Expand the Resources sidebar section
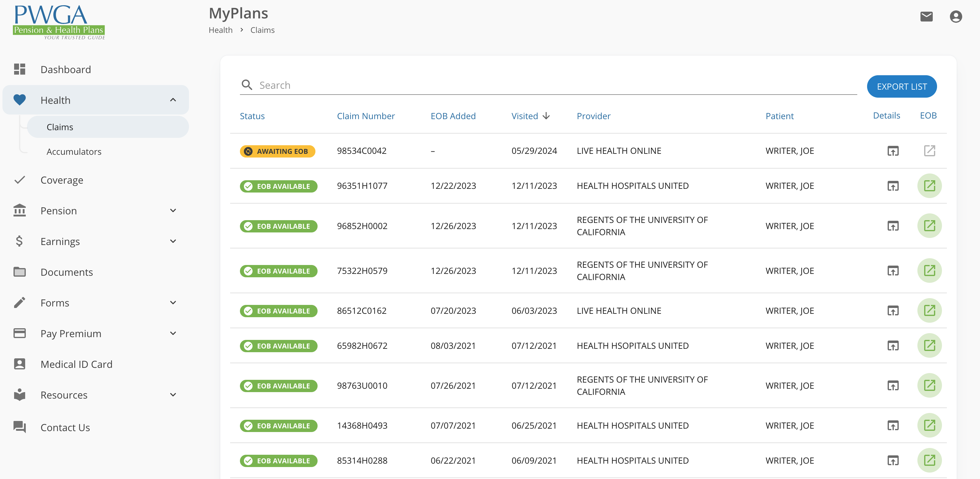 [173, 395]
